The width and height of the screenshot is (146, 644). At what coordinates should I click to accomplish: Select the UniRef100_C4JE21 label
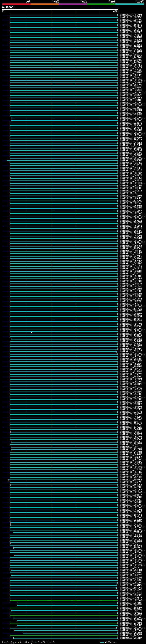(x=131, y=50)
